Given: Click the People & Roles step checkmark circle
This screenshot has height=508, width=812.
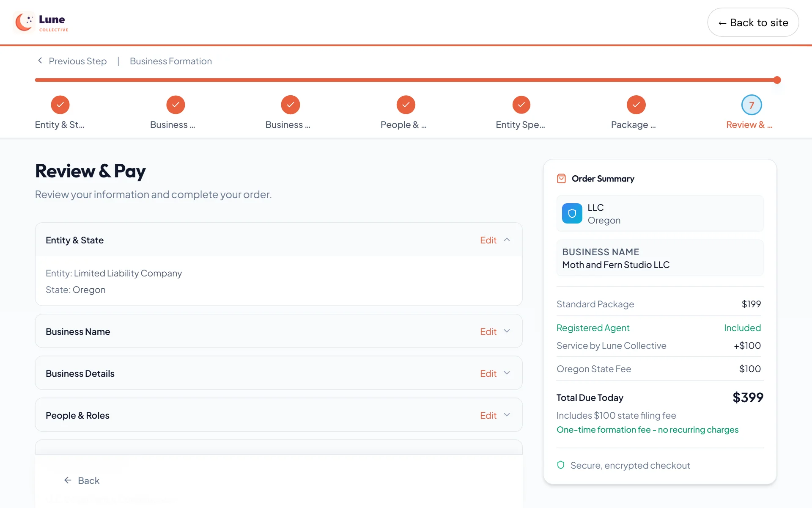Looking at the screenshot, I should pyautogui.click(x=406, y=105).
